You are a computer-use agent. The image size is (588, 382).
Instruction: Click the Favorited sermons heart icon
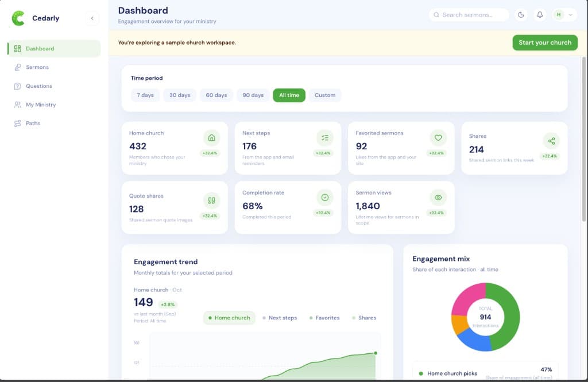pos(438,138)
